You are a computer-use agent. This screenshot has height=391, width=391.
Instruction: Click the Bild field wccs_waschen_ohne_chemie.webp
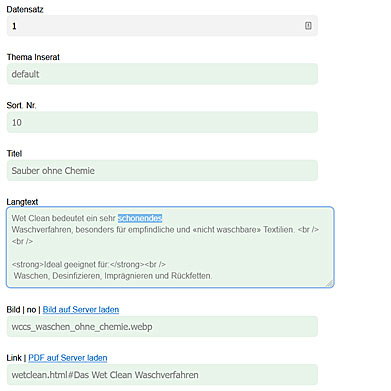click(162, 326)
